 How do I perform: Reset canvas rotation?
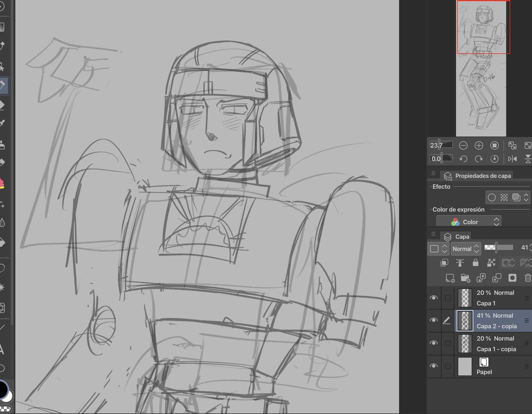point(495,159)
